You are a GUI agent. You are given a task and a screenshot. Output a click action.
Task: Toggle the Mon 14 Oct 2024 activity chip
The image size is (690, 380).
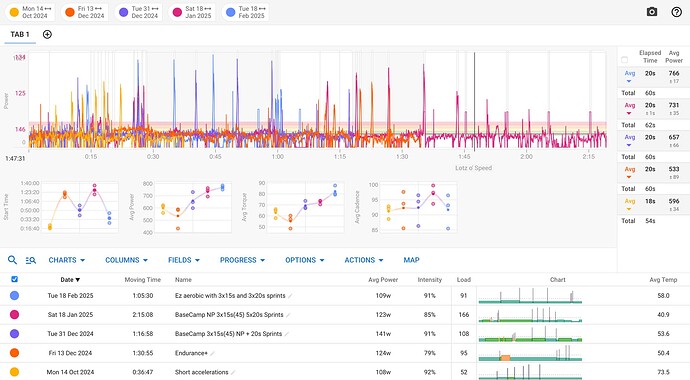pyautogui.click(x=30, y=12)
